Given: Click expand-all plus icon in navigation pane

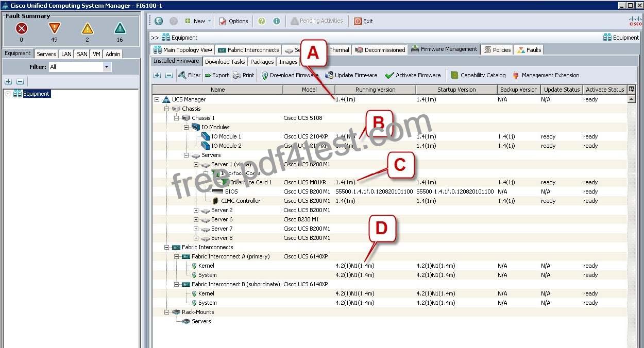Looking at the screenshot, I should pos(8,81).
